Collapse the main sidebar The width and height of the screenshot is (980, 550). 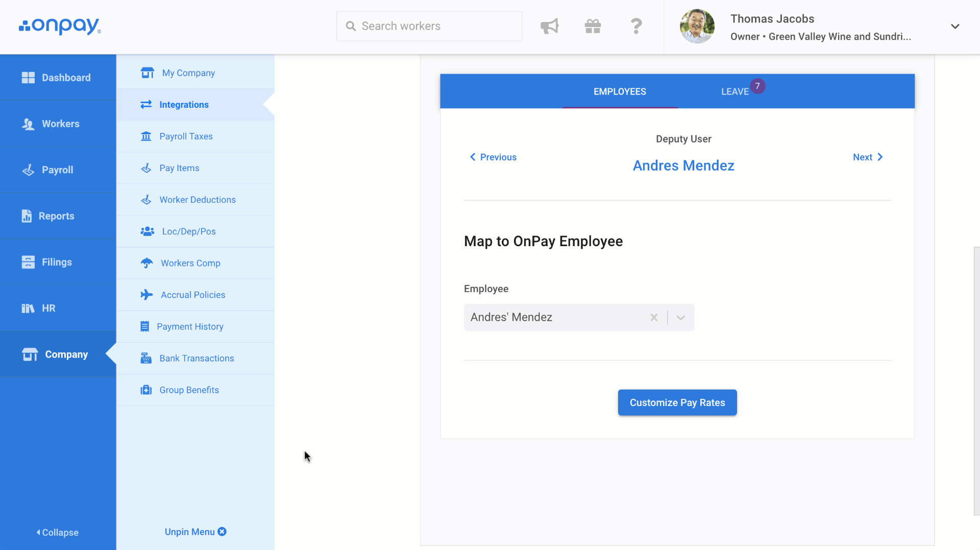(x=58, y=532)
